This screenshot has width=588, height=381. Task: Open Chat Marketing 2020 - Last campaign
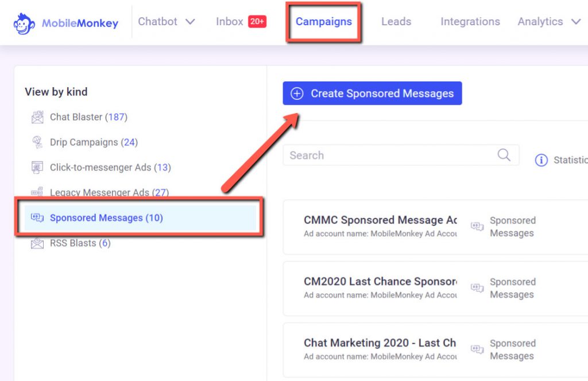(380, 343)
